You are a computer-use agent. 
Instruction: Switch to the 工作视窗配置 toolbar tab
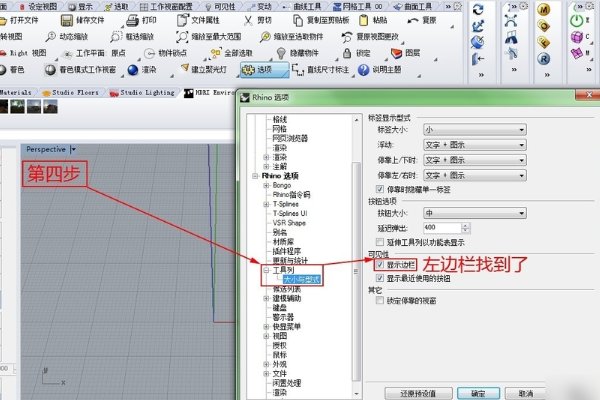tap(166, 7)
